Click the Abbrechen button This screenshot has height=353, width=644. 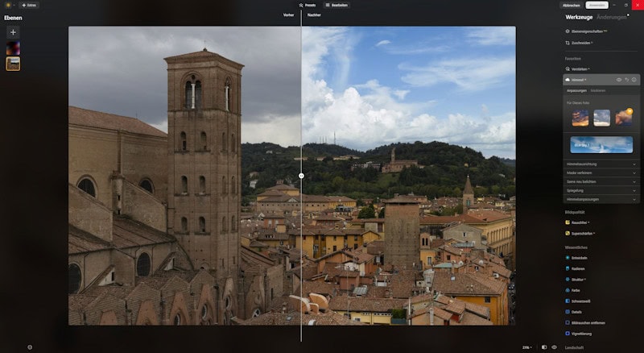click(572, 5)
